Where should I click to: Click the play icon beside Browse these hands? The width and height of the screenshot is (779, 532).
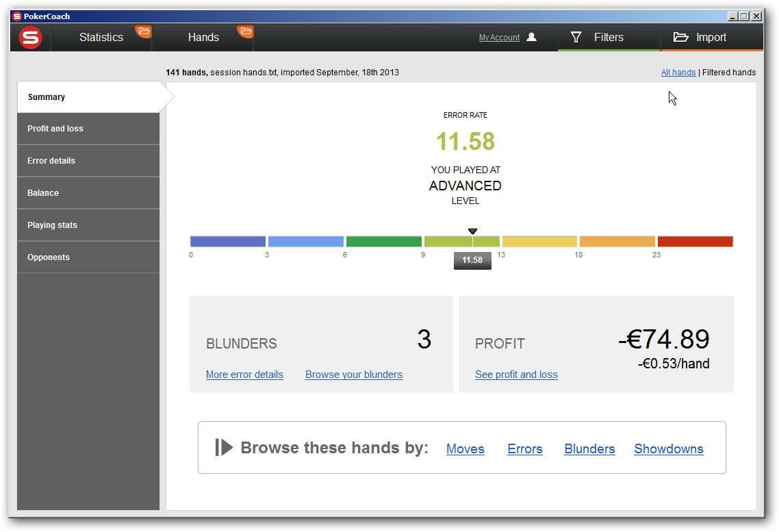click(x=224, y=447)
